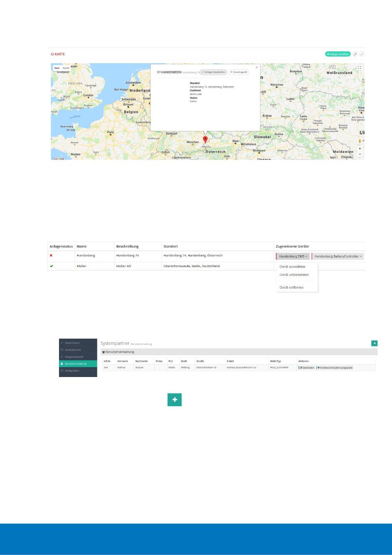Expand 'Konfiguration' in the sidebar

click(78, 371)
